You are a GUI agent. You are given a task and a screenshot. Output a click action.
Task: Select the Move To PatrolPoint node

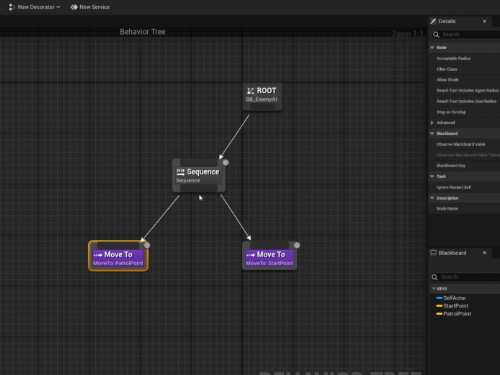click(118, 256)
